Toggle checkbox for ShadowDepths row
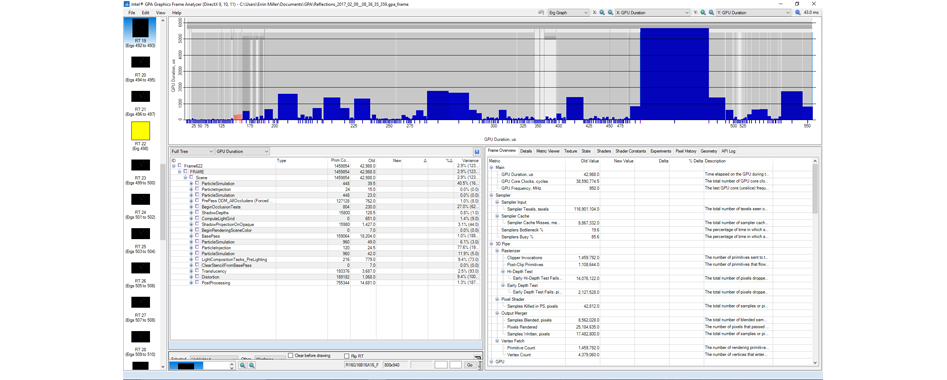The image size is (947, 380). coord(197,213)
